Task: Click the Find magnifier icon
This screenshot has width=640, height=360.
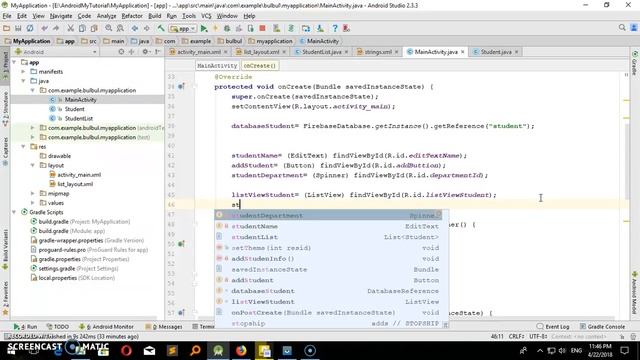Action: tap(109, 28)
